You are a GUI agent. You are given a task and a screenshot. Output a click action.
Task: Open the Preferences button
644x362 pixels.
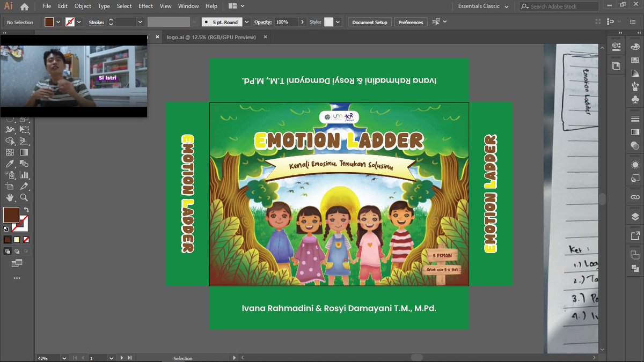click(x=411, y=22)
